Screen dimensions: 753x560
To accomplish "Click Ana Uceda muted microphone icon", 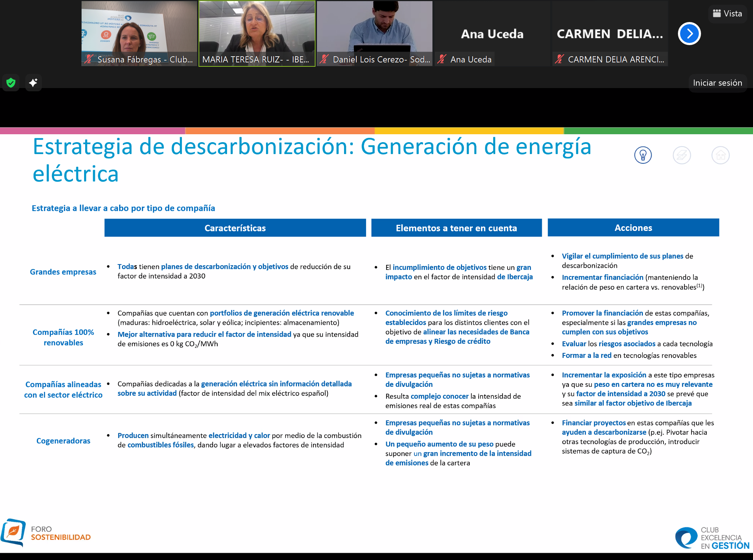I will [442, 59].
